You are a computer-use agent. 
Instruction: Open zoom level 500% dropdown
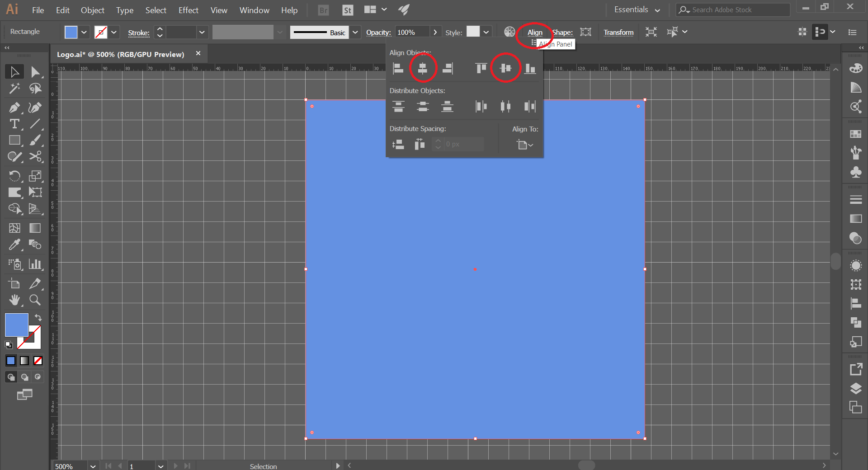tap(93, 466)
